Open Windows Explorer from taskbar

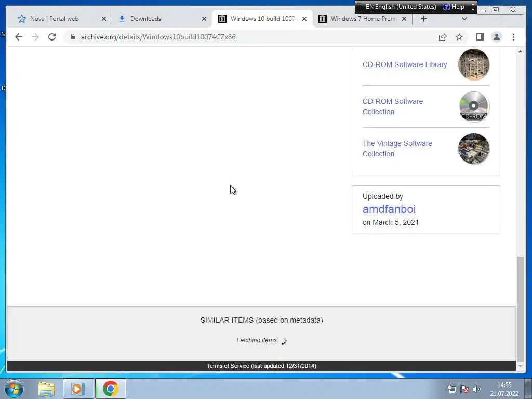click(46, 389)
